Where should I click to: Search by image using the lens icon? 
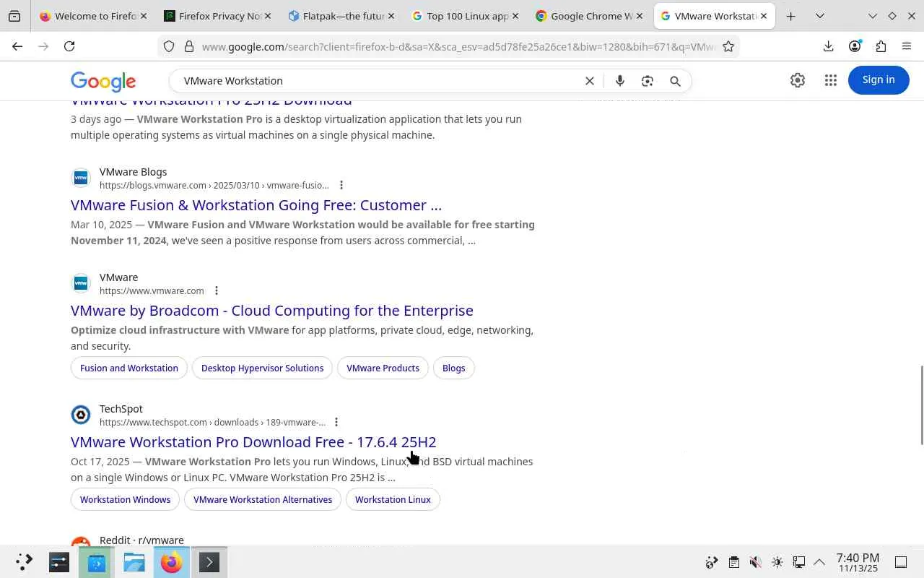point(648,81)
